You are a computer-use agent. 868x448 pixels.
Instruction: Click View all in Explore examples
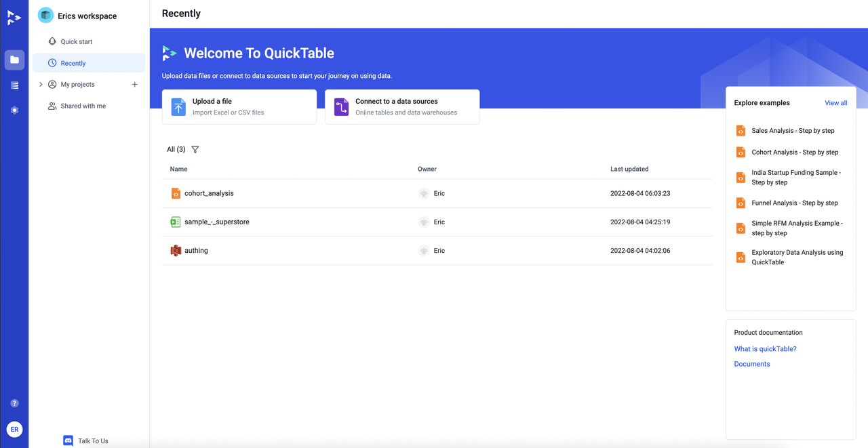836,103
